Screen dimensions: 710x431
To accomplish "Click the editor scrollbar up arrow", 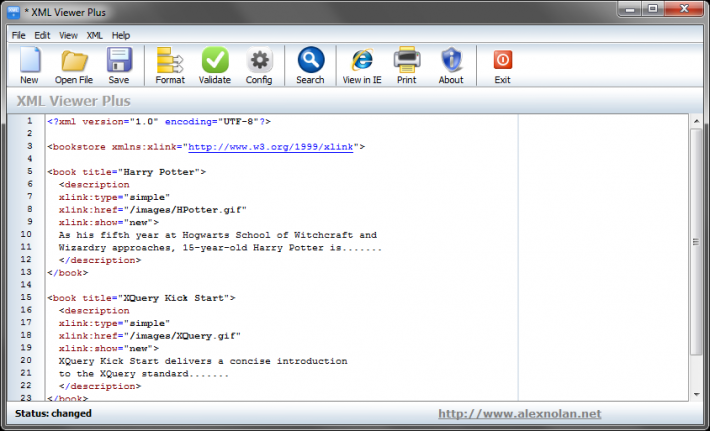I will pos(696,121).
